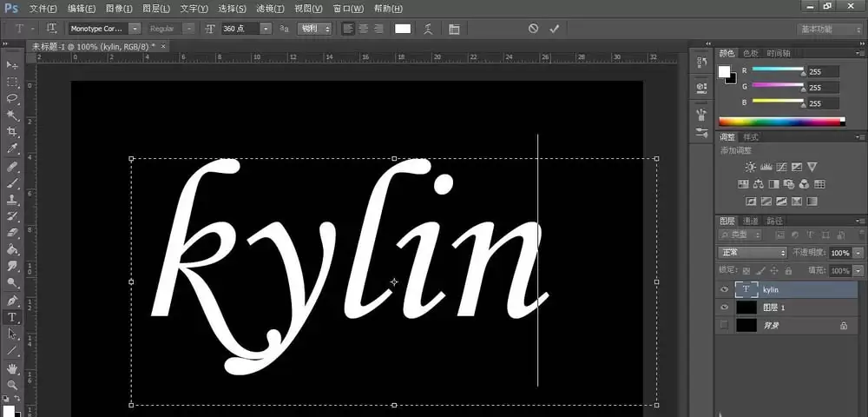Hide the kylin text layer
Screen dimensions: 868x417
pyautogui.click(x=724, y=289)
